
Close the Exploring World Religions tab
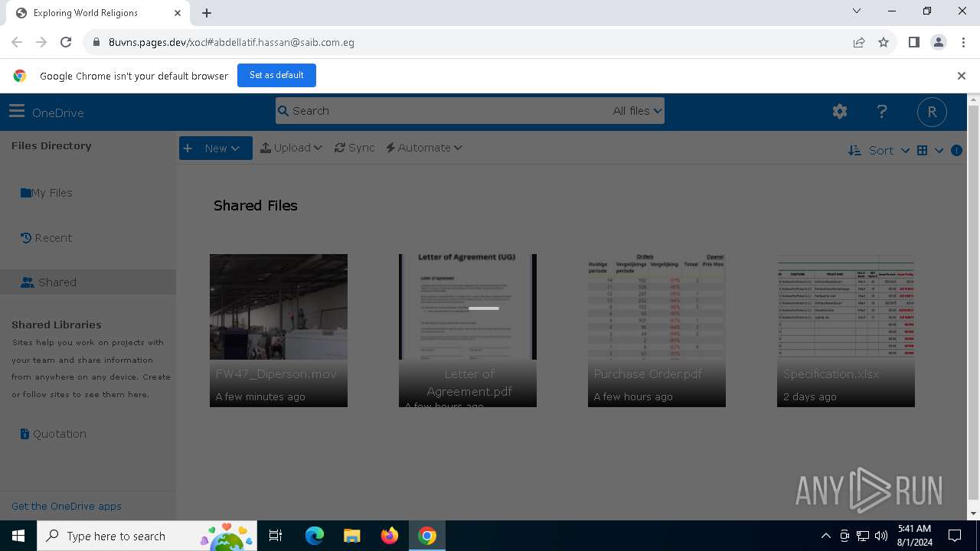(x=178, y=13)
